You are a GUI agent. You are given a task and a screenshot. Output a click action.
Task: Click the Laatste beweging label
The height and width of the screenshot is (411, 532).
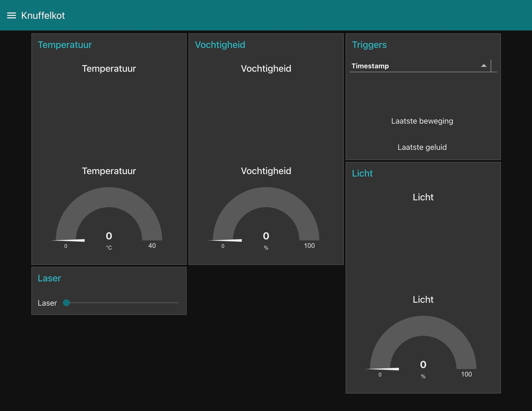click(422, 121)
